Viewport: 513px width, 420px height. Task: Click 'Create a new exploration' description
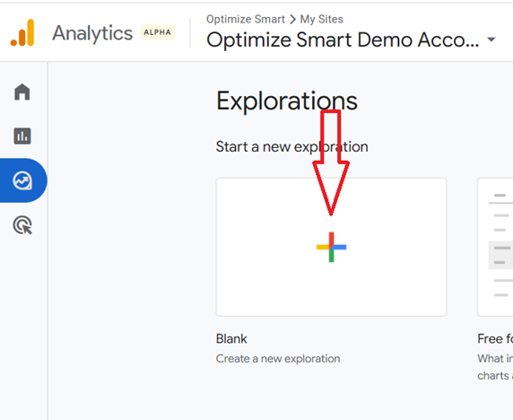(278, 359)
